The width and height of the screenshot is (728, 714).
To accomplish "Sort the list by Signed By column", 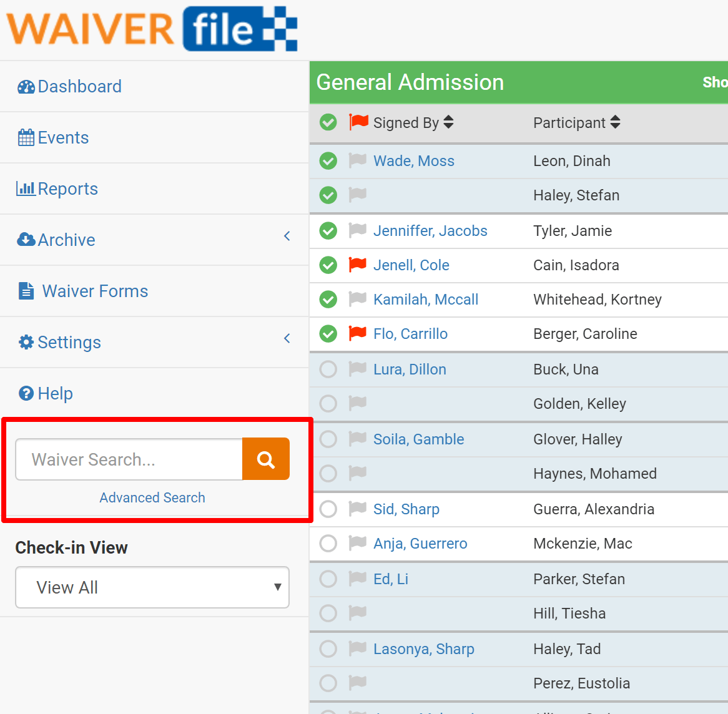I will pyautogui.click(x=449, y=122).
